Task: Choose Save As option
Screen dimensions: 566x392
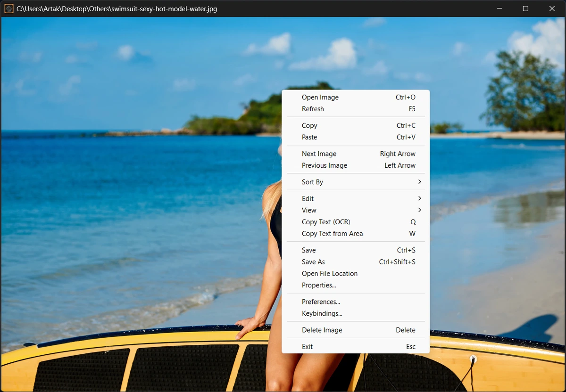Action: tap(356, 262)
